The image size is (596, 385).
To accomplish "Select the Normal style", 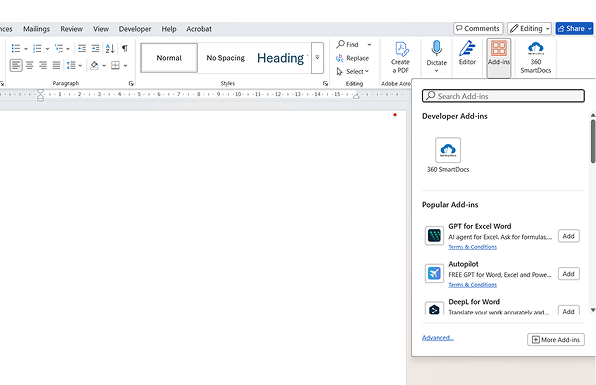I will coord(169,58).
